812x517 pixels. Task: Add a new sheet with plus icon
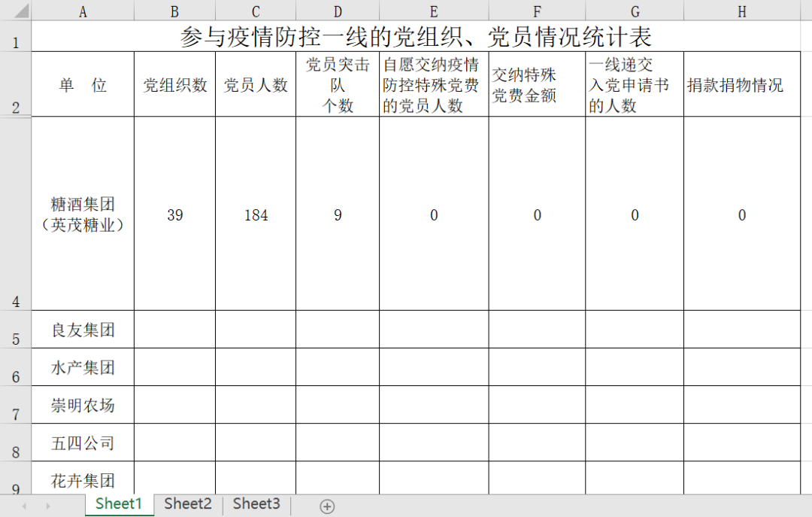click(327, 506)
